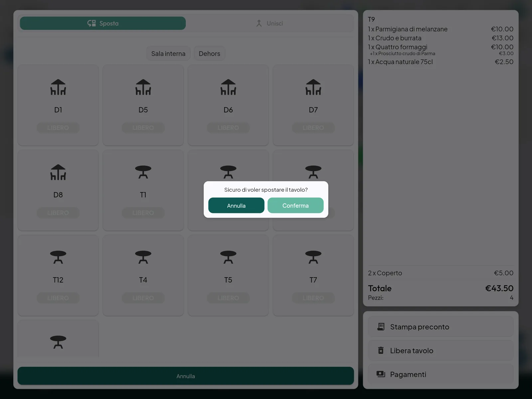532x399 pixels.
Task: Click the LIBERO badge on table T4
Action: [x=143, y=298]
